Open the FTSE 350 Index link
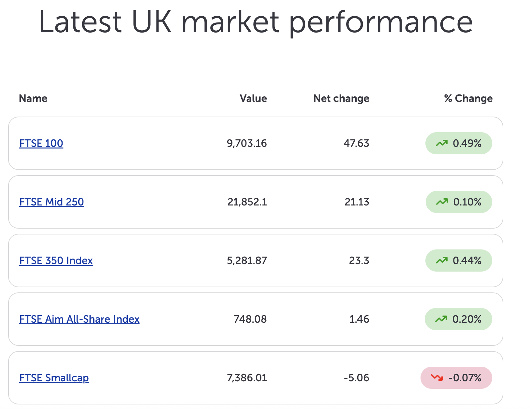 point(56,260)
